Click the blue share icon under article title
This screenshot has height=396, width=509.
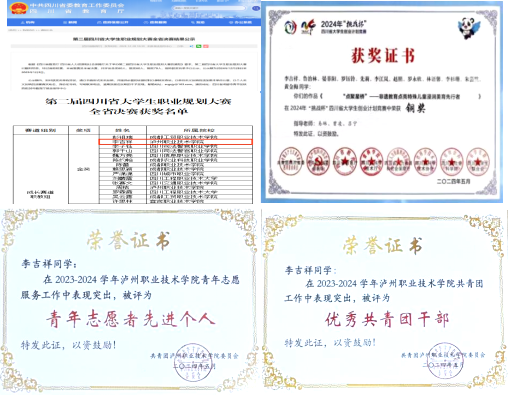(192, 46)
